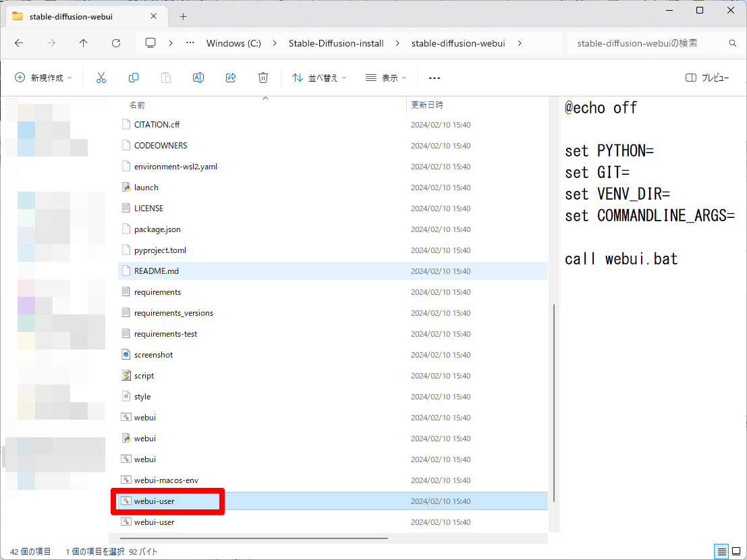Click the search magnifier icon
This screenshot has height=560, width=747.
coord(733,43)
